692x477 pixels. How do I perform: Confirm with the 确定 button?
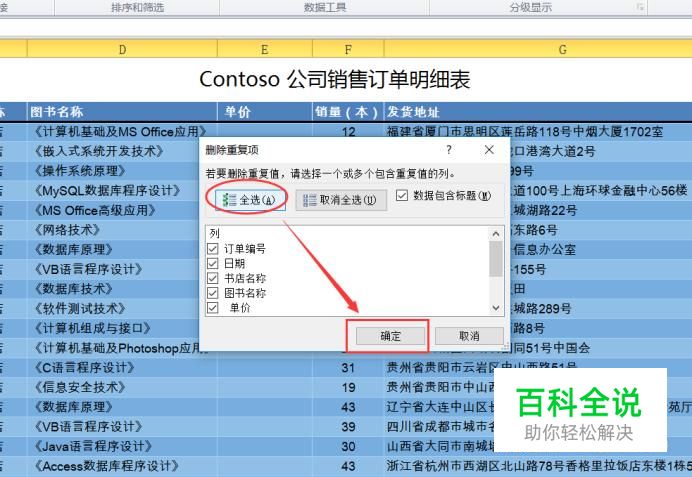point(391,336)
